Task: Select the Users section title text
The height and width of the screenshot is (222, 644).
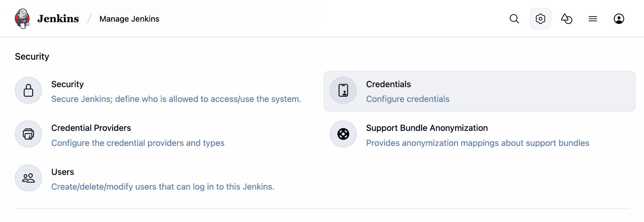Action: [63, 172]
